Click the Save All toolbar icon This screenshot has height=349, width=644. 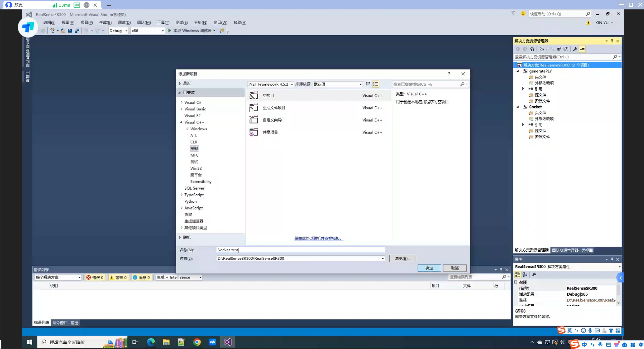pyautogui.click(x=77, y=31)
